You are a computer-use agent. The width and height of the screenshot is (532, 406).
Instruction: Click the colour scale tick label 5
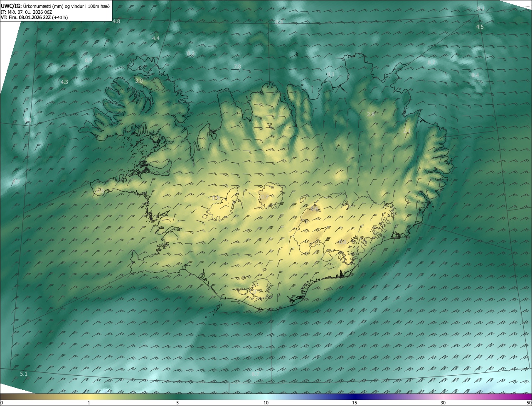(x=177, y=403)
